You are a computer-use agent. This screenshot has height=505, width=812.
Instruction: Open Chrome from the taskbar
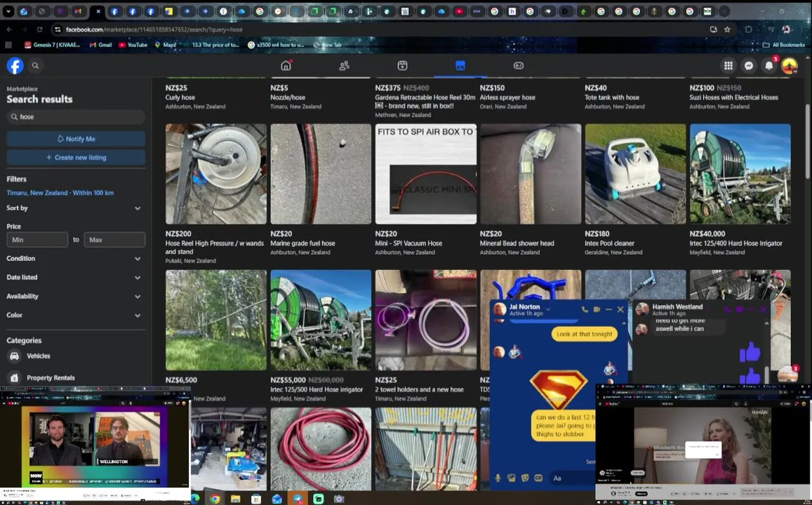[214, 499]
